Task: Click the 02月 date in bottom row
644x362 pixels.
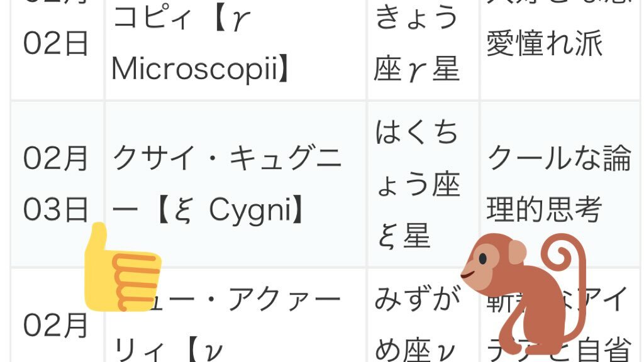Action: point(55,326)
